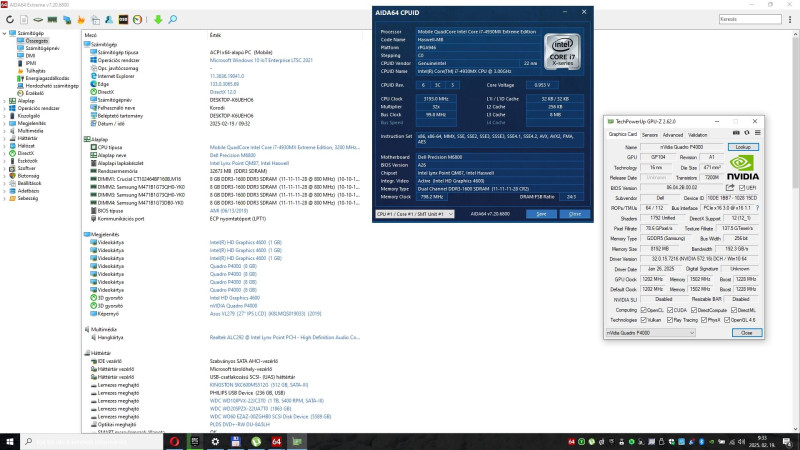Select the DMI tree item
The width and height of the screenshot is (800, 450).
30,56
